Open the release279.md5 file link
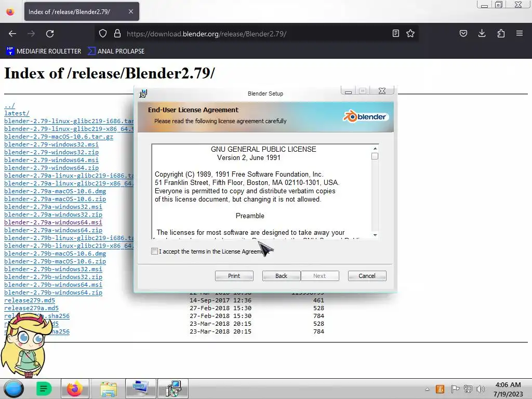The width and height of the screenshot is (532, 399). click(30, 301)
